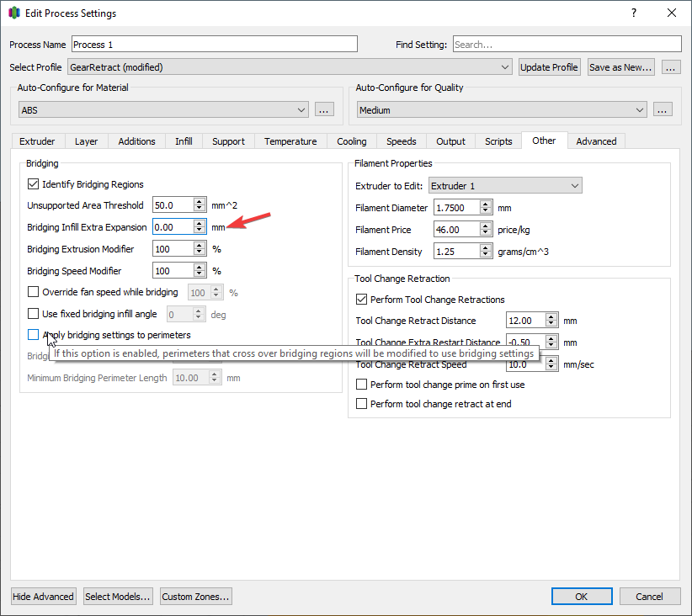The width and height of the screenshot is (692, 616).
Task: Enable Perform tool change retract at end
Action: (361, 404)
